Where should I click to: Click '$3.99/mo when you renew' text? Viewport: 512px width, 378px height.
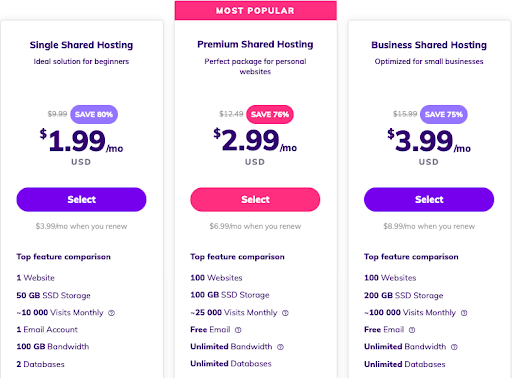pos(81,226)
